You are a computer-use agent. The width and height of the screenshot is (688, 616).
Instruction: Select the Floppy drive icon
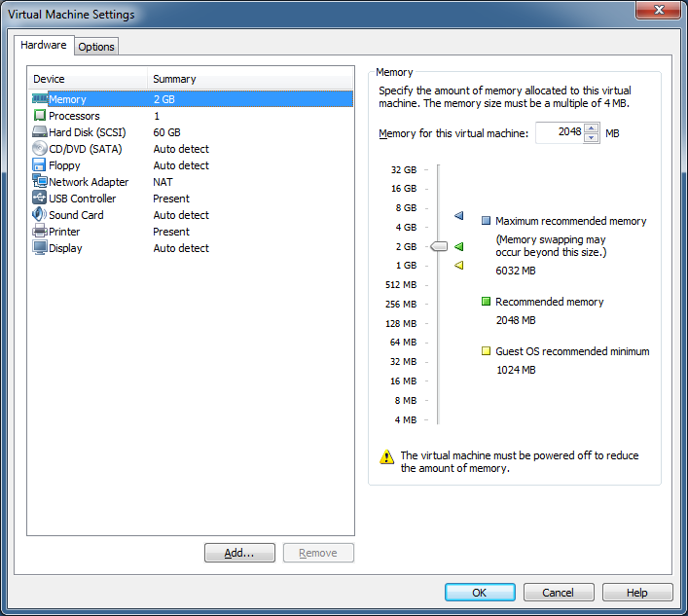[40, 165]
